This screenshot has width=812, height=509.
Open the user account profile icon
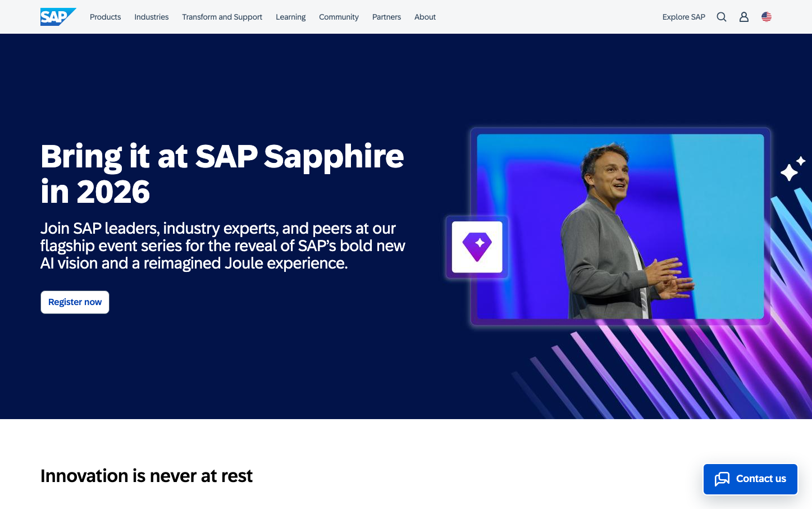(x=744, y=17)
